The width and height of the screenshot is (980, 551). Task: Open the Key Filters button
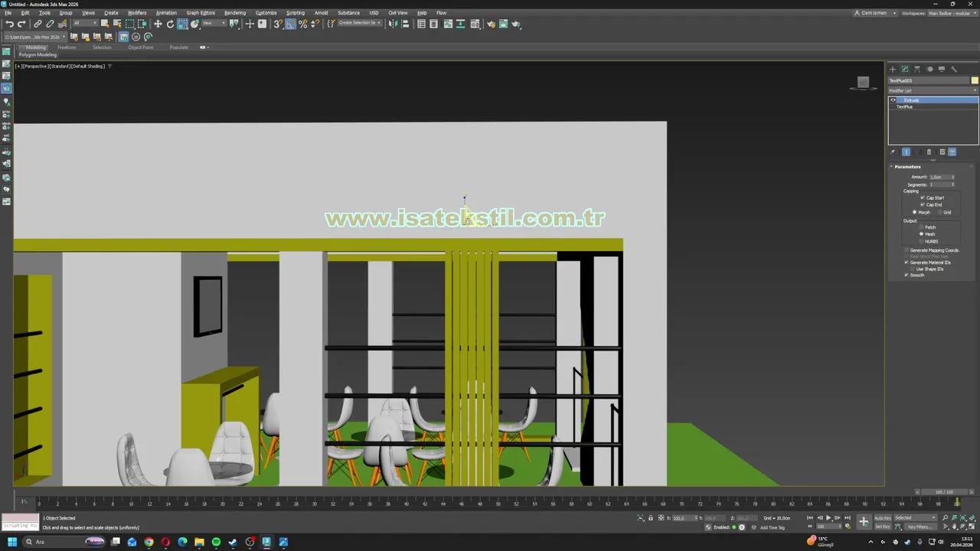[920, 527]
